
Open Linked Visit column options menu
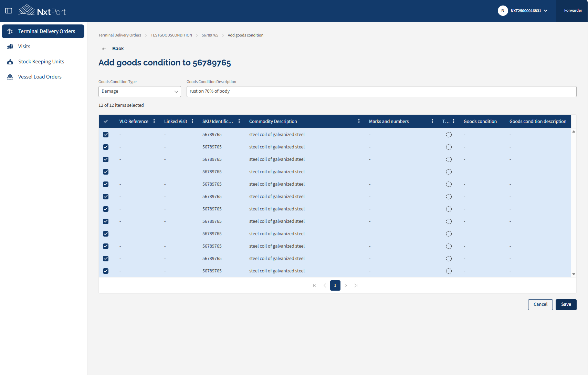point(192,121)
